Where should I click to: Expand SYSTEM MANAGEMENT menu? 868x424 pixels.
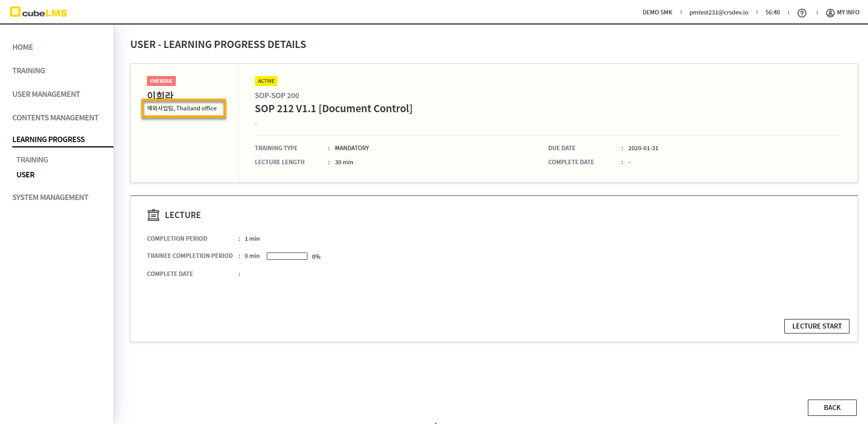point(50,197)
